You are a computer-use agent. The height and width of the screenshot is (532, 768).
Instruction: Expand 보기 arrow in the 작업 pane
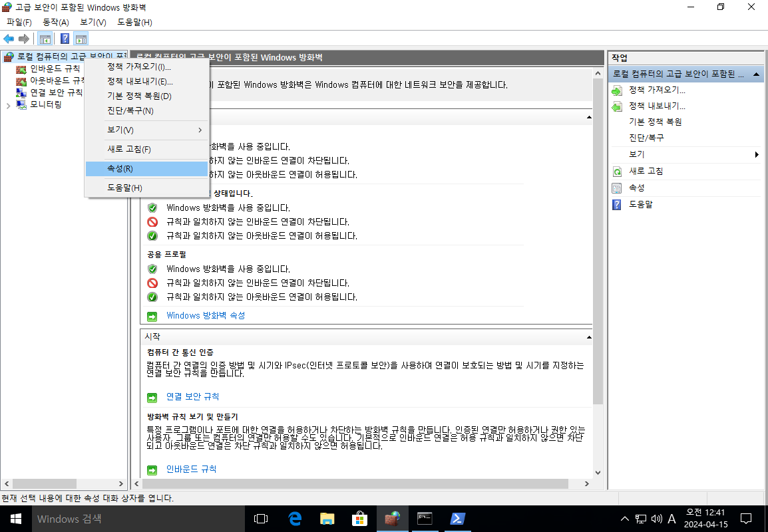(x=757, y=155)
